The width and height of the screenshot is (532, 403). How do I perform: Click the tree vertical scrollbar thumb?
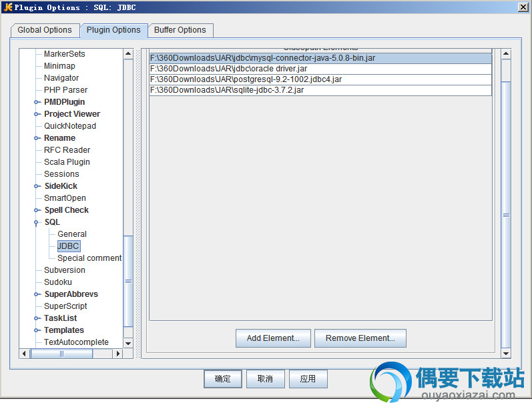pyautogui.click(x=128, y=281)
